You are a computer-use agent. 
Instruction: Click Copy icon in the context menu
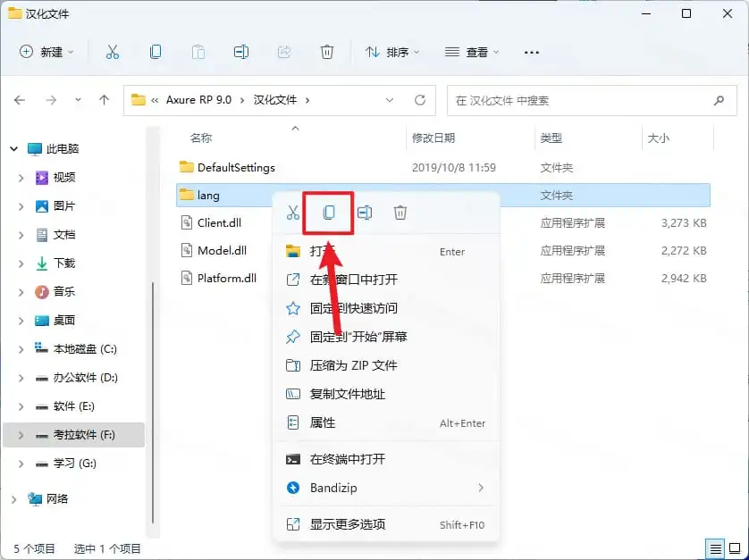[329, 213]
